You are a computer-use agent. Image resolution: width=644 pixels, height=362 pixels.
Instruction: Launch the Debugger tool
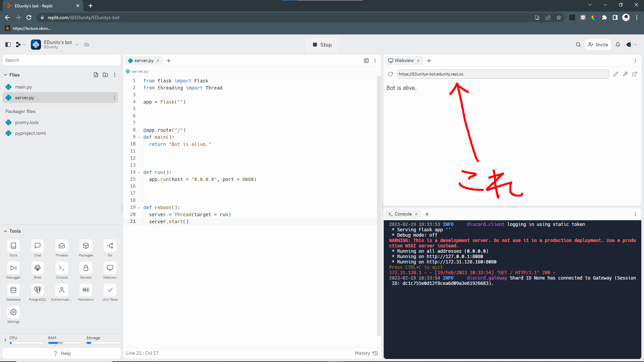click(x=13, y=268)
